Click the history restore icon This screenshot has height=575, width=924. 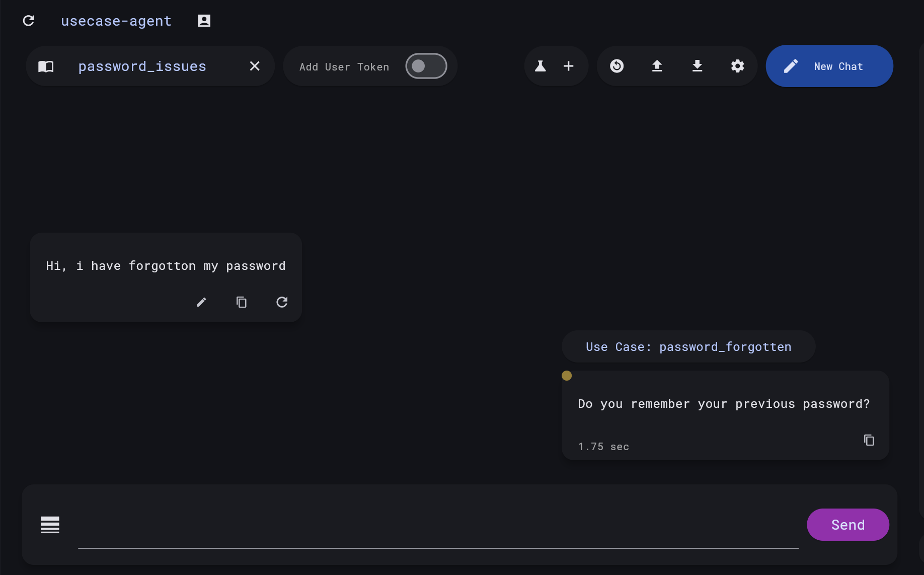click(617, 66)
